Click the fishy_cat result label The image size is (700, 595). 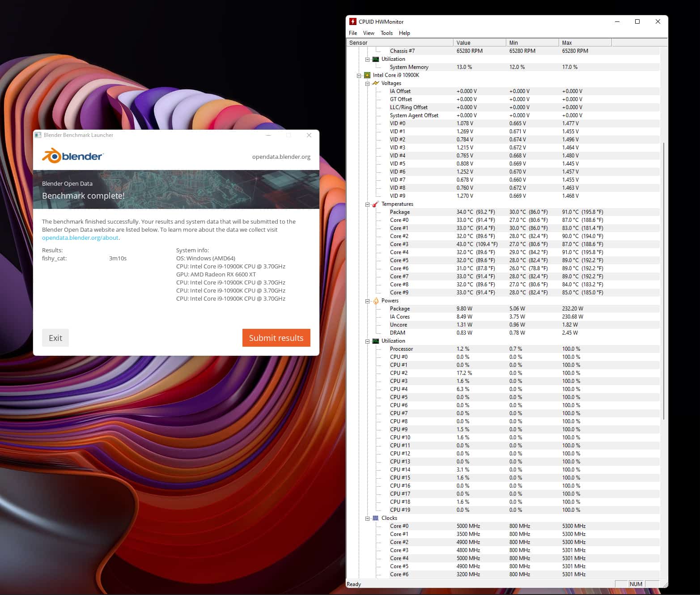54,258
